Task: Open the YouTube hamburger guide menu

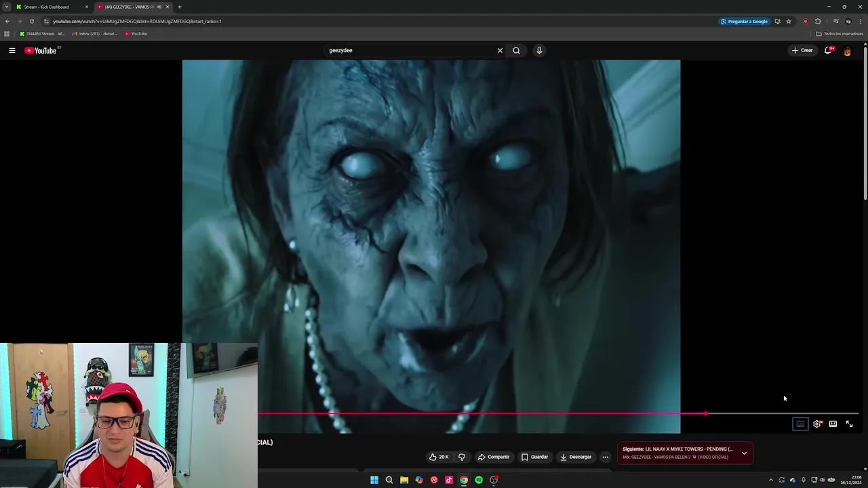Action: [x=12, y=50]
